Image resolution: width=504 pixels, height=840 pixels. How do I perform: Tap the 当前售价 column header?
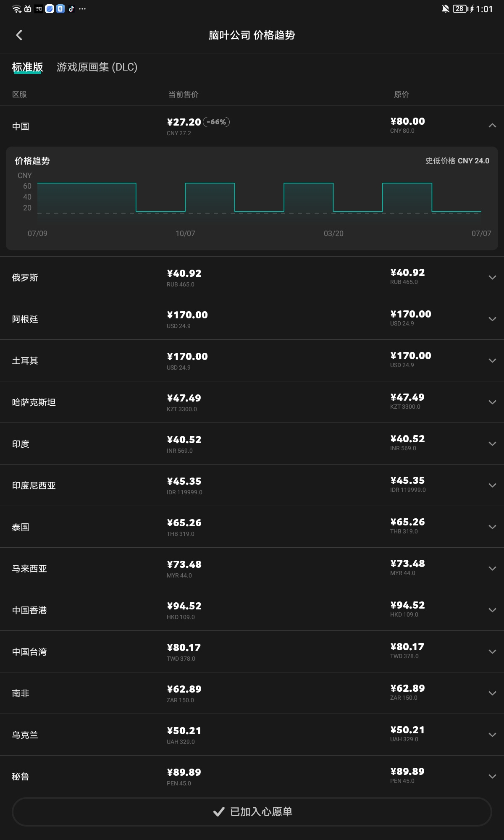pyautogui.click(x=184, y=94)
